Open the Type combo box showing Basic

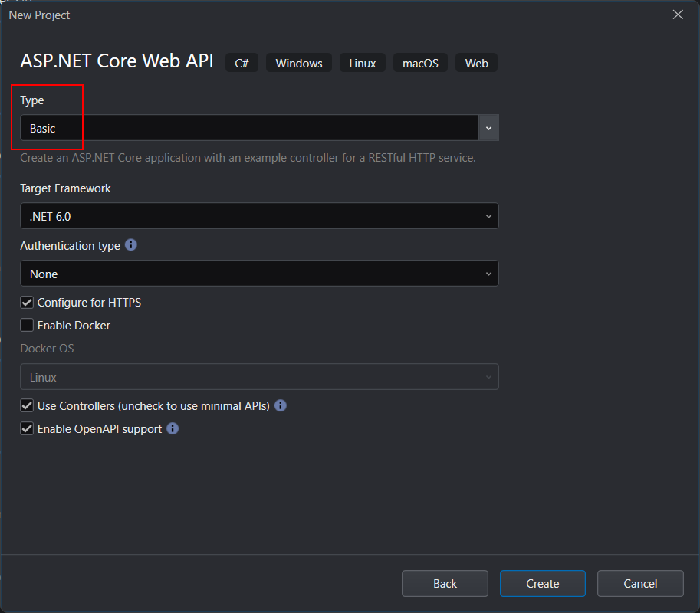pos(249,128)
